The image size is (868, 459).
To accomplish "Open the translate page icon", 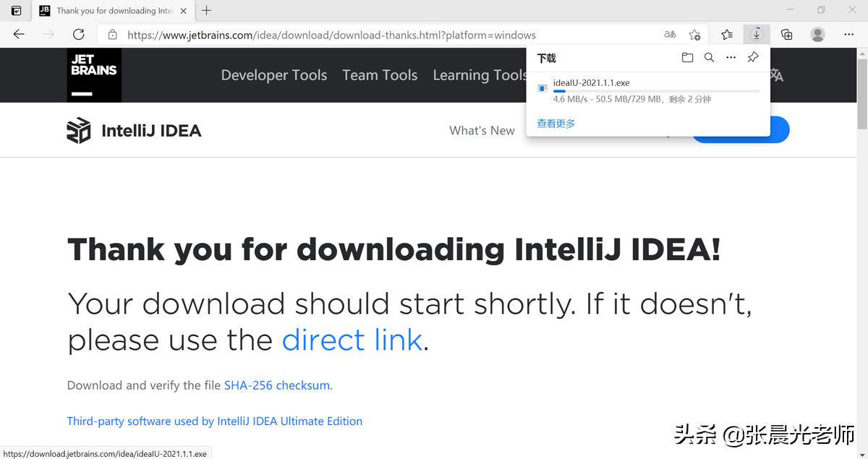I will coord(670,35).
